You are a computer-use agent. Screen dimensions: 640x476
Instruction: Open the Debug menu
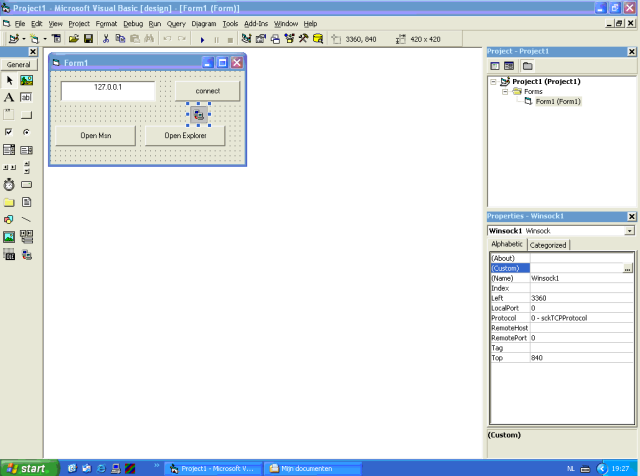[133, 24]
